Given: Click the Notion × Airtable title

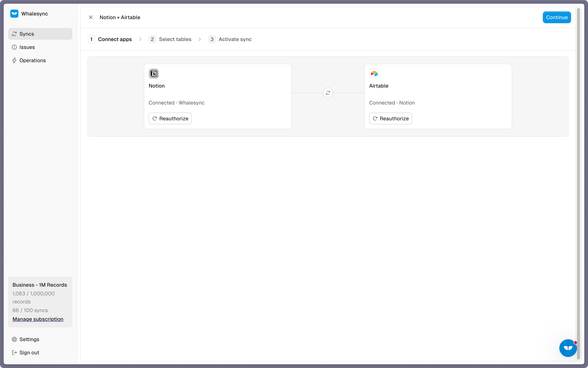Looking at the screenshot, I should point(120,17).
